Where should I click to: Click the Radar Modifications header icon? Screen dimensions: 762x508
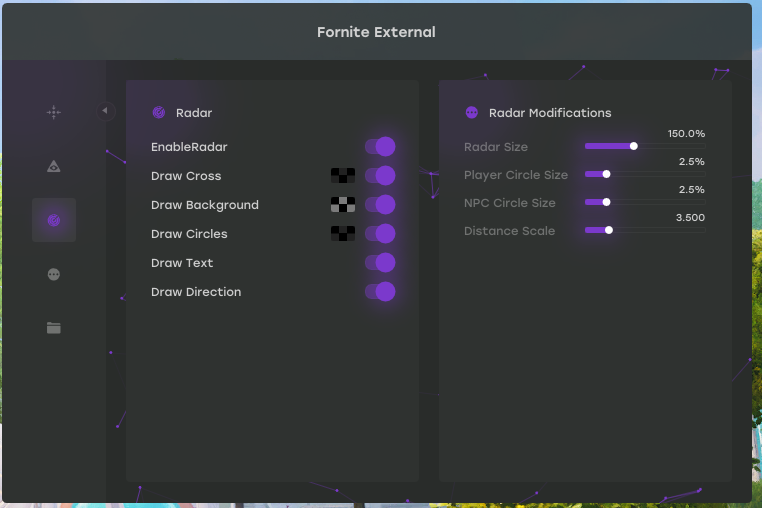471,113
